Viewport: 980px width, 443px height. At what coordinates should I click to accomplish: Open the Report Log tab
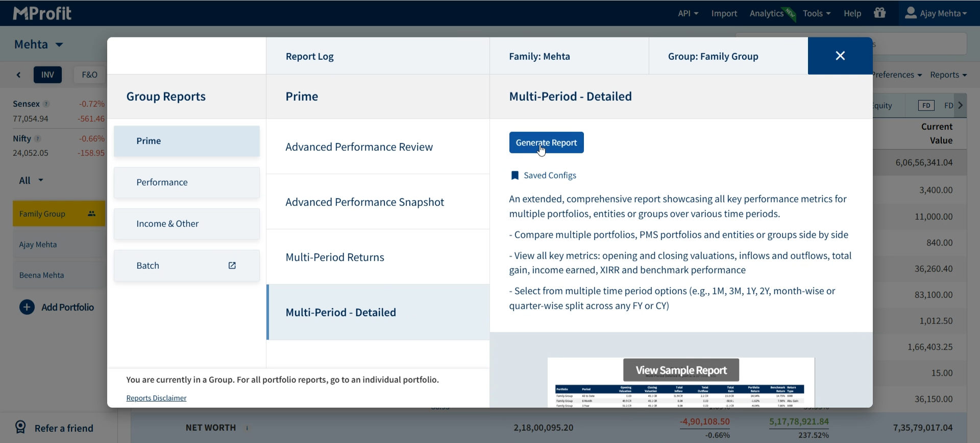point(378,56)
